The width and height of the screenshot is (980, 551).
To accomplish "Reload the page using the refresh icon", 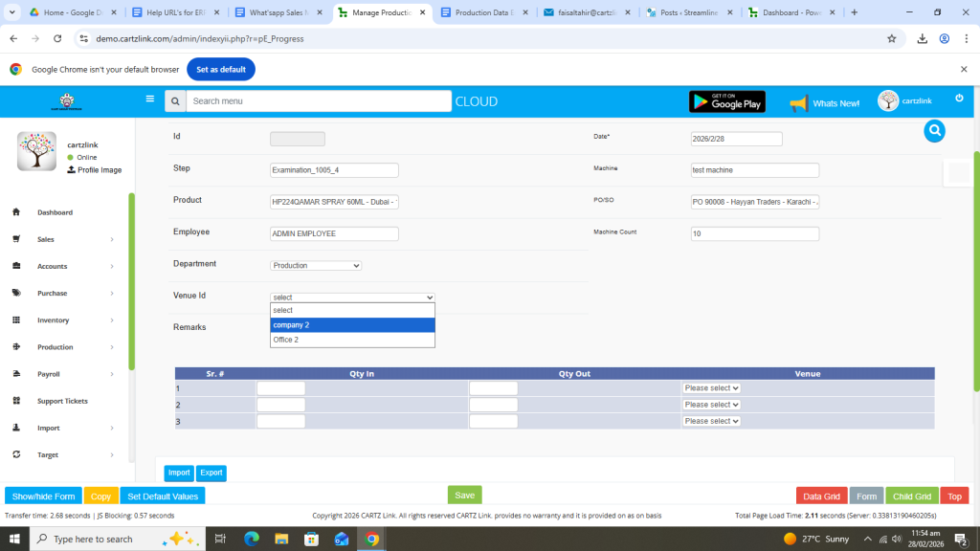I will pos(57,38).
